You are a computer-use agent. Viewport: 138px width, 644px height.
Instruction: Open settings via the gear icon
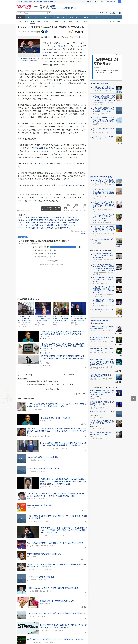click(120, 13)
